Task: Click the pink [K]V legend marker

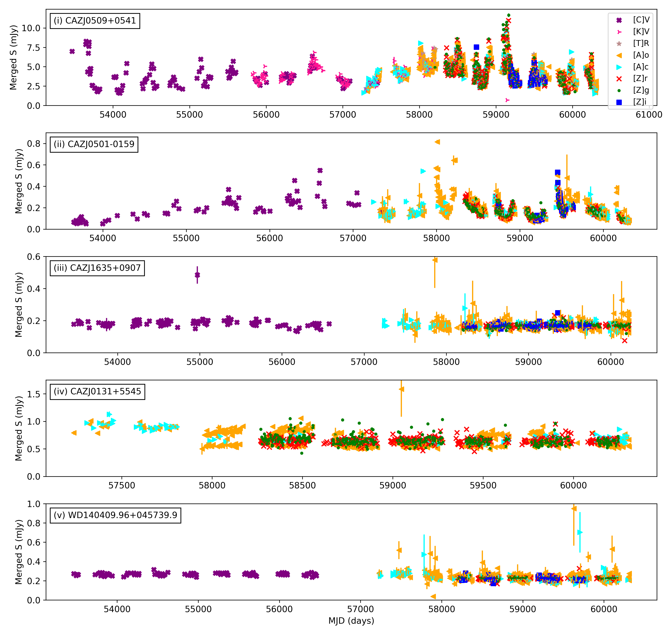Action: 619,32
